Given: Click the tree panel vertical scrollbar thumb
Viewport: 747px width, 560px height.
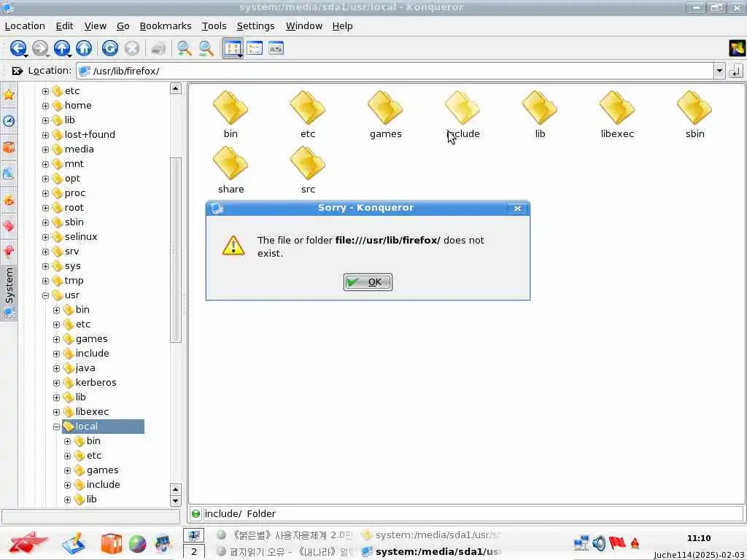Looking at the screenshot, I should pyautogui.click(x=176, y=250).
